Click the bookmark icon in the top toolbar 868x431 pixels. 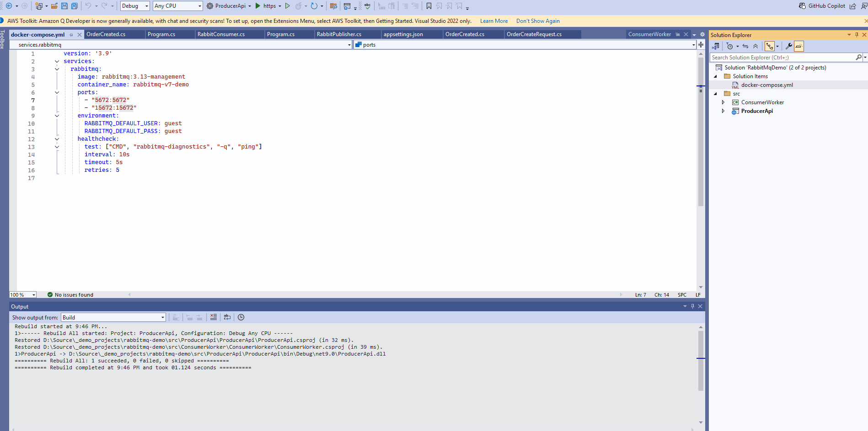(429, 6)
